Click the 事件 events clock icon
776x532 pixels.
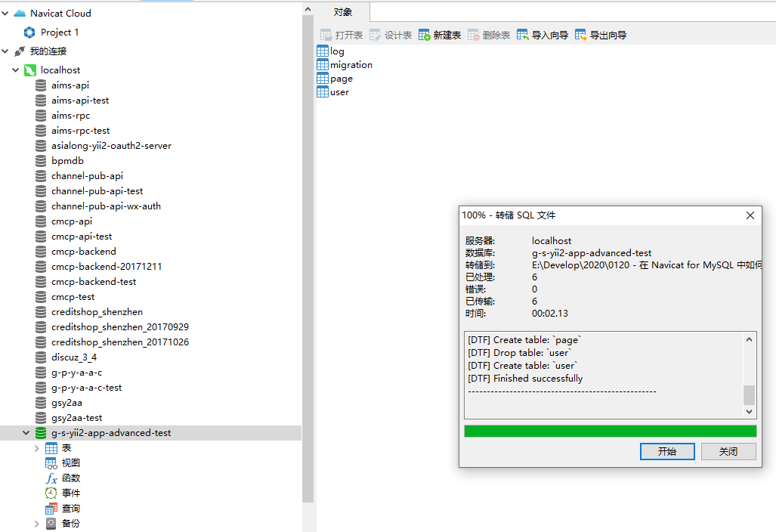point(51,493)
